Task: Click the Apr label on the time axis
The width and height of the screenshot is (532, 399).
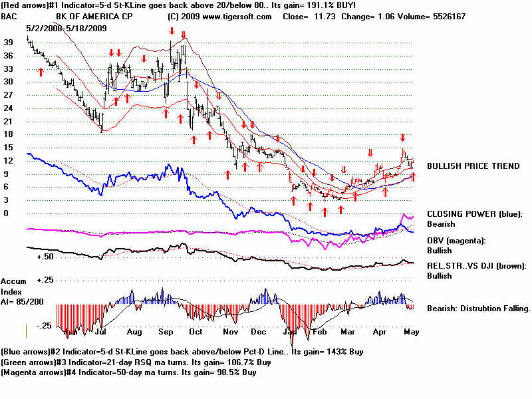Action: tap(380, 331)
